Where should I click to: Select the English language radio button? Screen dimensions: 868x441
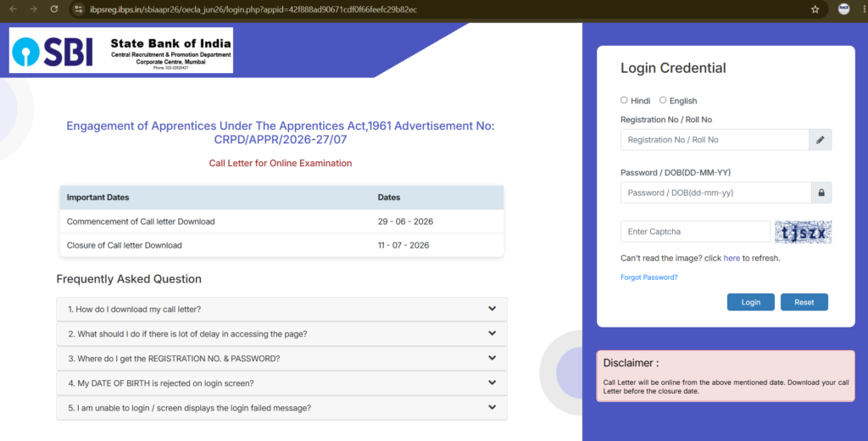click(663, 100)
